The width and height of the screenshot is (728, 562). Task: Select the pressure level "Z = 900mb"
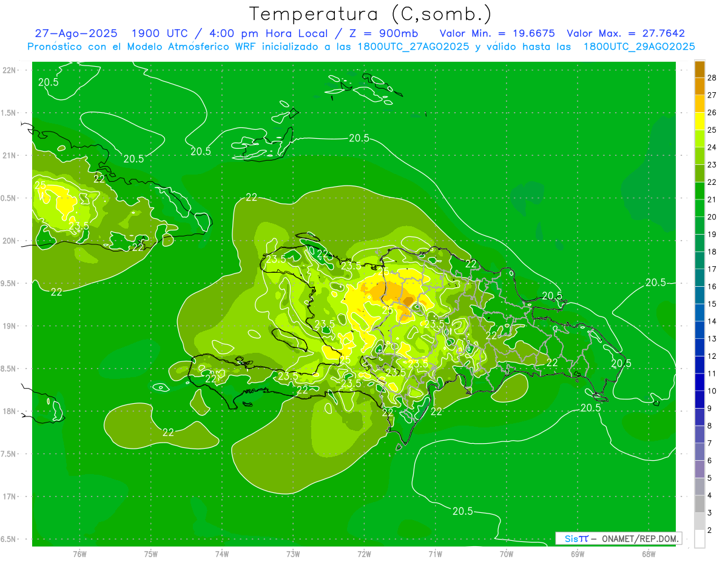tap(383, 33)
